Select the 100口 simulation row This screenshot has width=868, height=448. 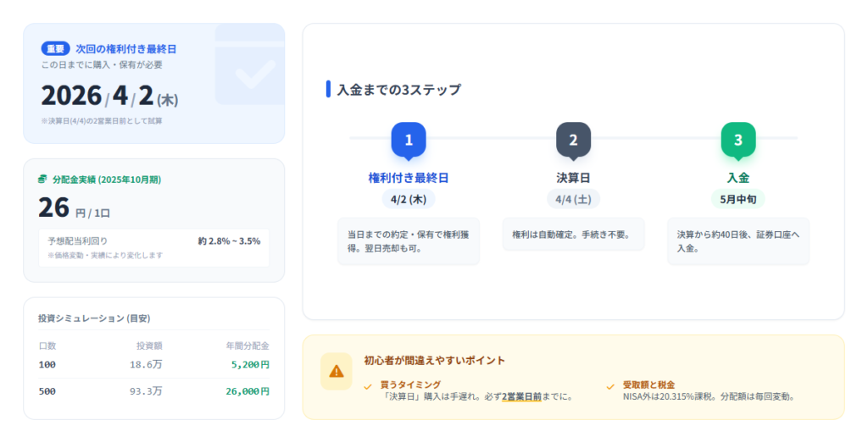click(x=153, y=365)
